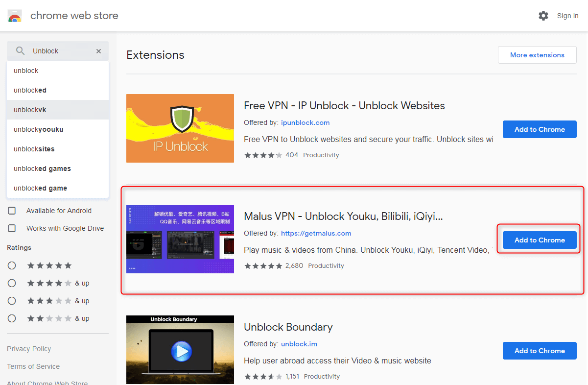
Task: Open the unblock.im publisher link
Action: click(x=299, y=344)
